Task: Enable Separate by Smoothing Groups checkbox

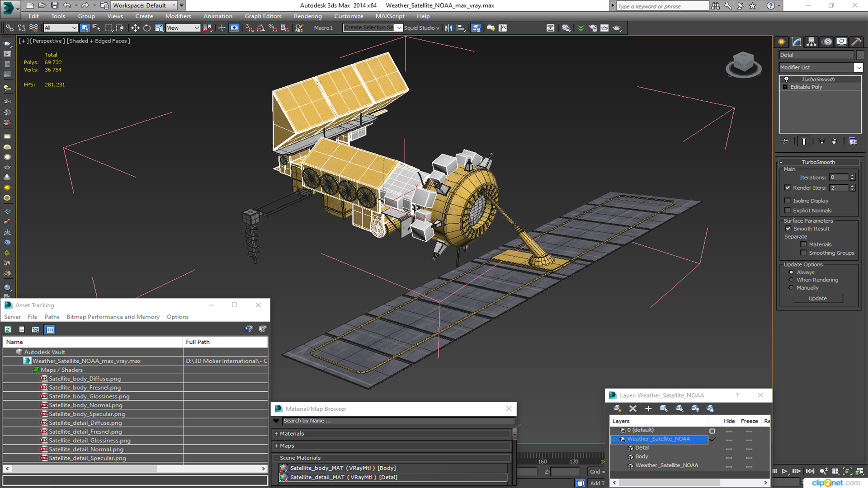Action: tap(803, 253)
